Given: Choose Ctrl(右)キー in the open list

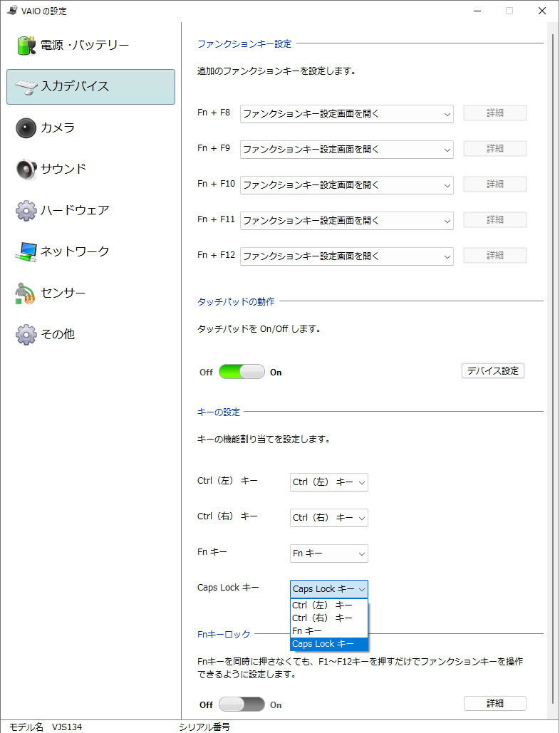Looking at the screenshot, I should [x=329, y=618].
